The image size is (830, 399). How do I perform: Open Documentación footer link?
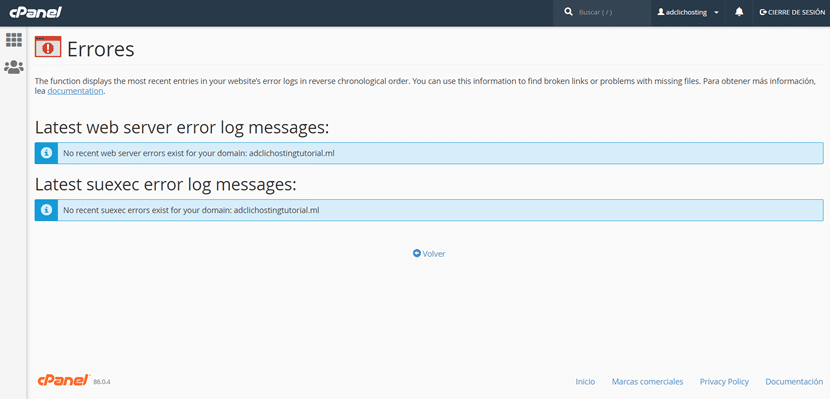(x=794, y=382)
